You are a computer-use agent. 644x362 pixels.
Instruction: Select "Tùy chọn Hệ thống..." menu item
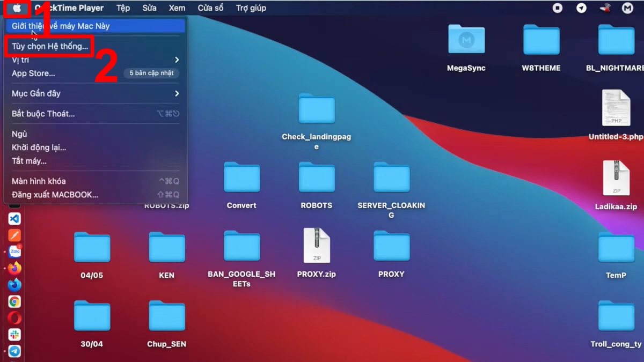point(50,46)
